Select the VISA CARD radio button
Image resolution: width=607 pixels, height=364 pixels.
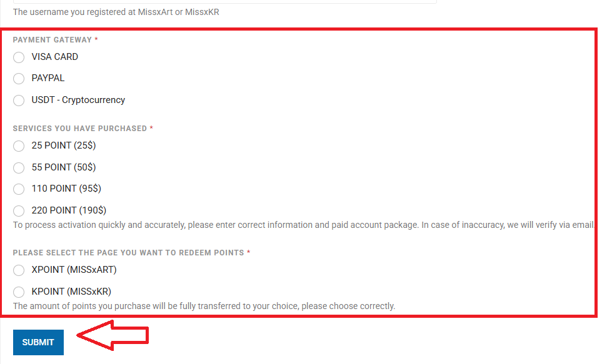(19, 57)
